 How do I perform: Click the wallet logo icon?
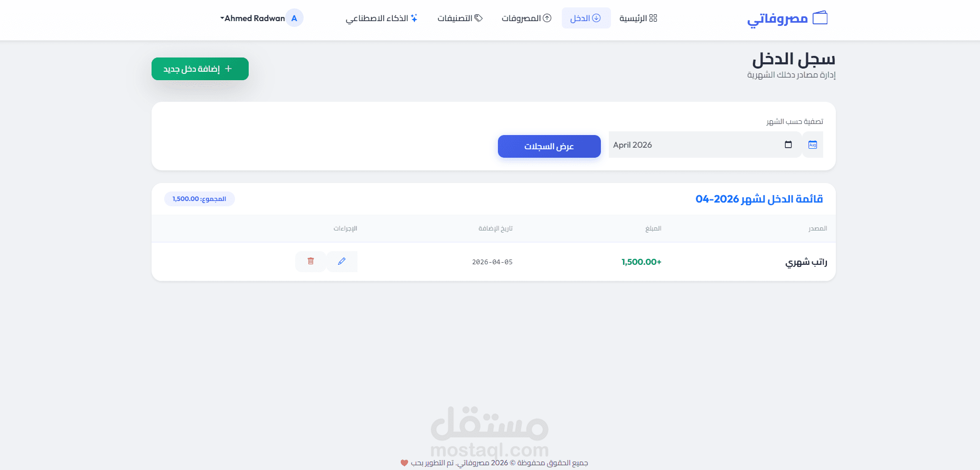(820, 18)
